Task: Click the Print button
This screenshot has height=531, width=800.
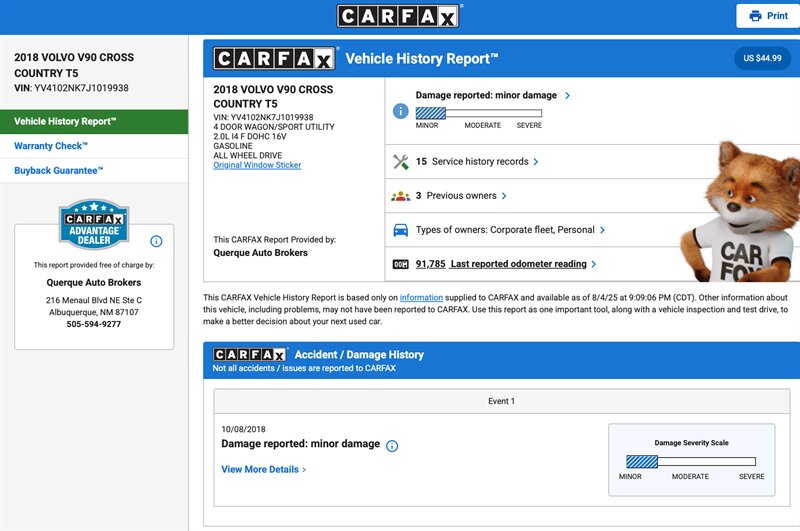Action: (x=768, y=16)
